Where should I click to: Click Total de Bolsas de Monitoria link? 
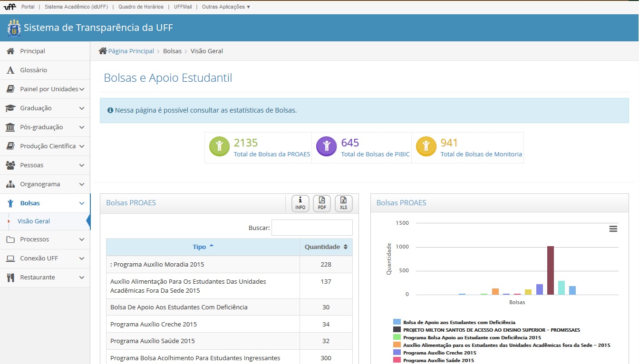[481, 154]
